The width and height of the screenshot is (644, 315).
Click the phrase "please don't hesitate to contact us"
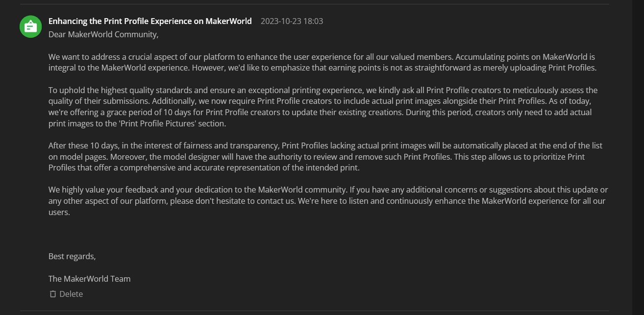(233, 201)
